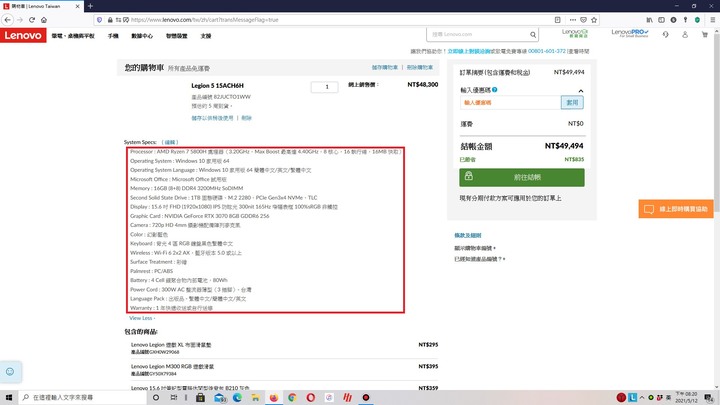Click the 套用 apply coupon button
This screenshot has width=720, height=405.
pyautogui.click(x=572, y=102)
